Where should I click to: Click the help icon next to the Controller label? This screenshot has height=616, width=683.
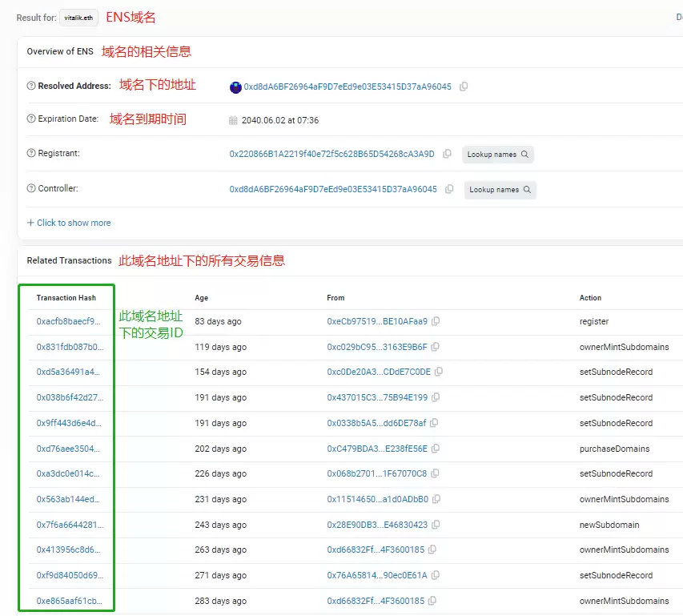pyautogui.click(x=30, y=188)
